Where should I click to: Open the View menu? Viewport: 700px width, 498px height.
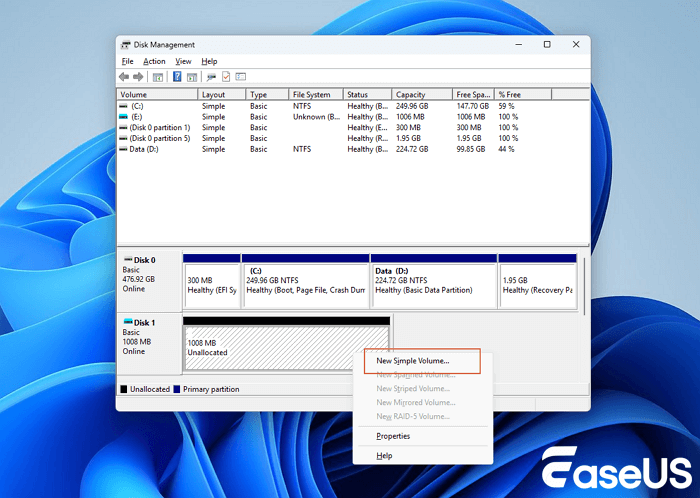[x=183, y=62]
